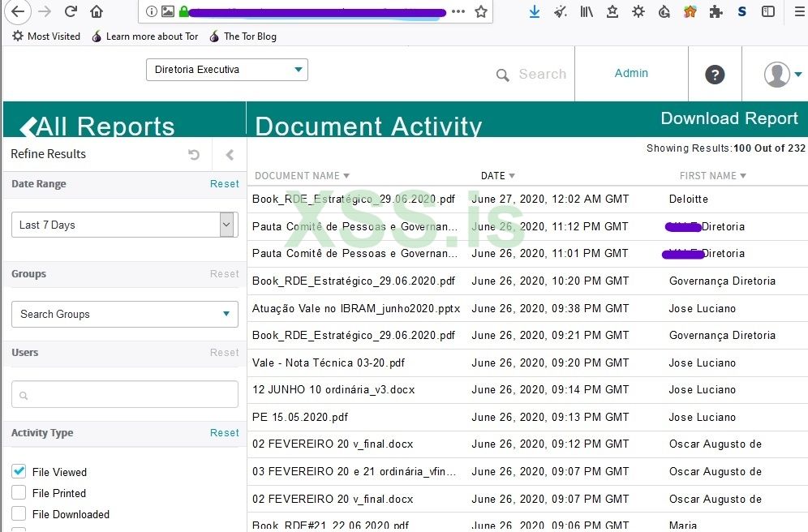
Task: Collapse the Refine Results panel with the chevron
Action: click(x=228, y=154)
